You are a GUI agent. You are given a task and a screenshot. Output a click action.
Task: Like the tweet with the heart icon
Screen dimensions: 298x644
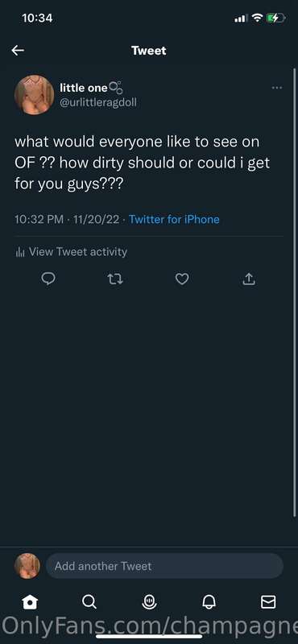pyautogui.click(x=182, y=279)
